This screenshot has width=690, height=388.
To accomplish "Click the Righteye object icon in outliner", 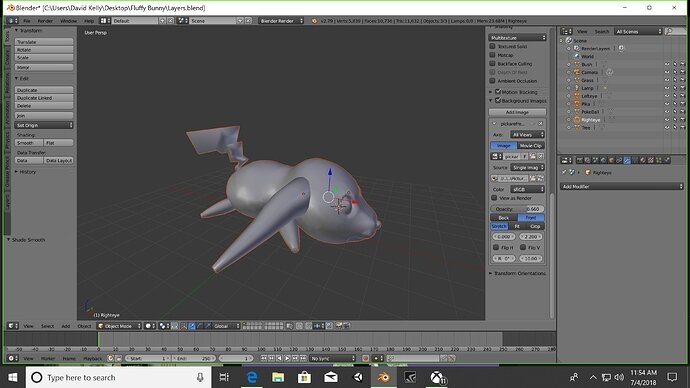I will [x=576, y=120].
